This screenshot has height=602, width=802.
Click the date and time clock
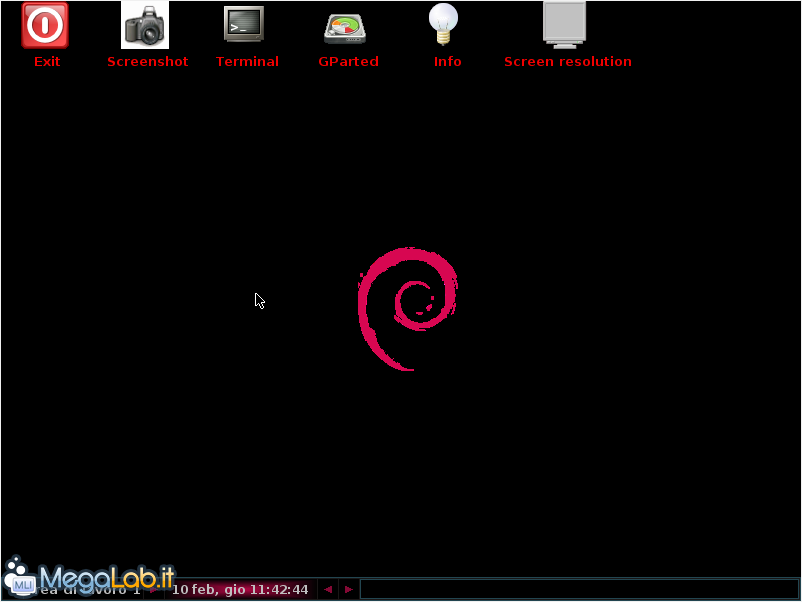click(x=240, y=589)
